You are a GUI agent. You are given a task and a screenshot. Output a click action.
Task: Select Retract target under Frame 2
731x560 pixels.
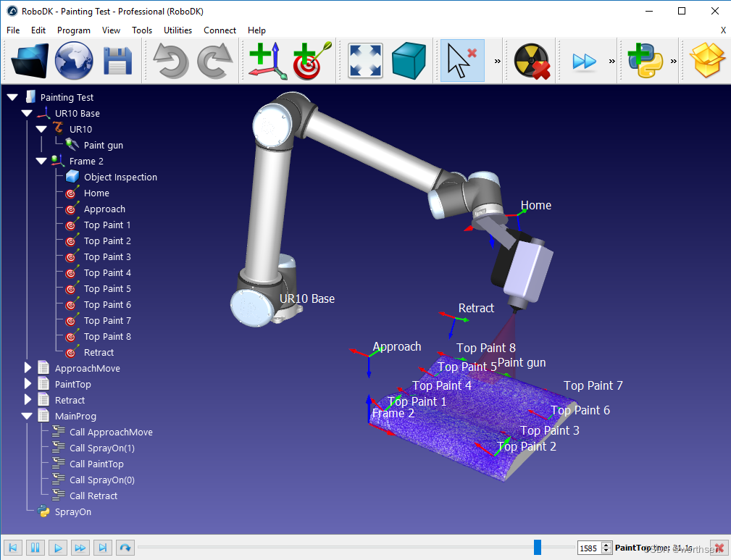(99, 353)
